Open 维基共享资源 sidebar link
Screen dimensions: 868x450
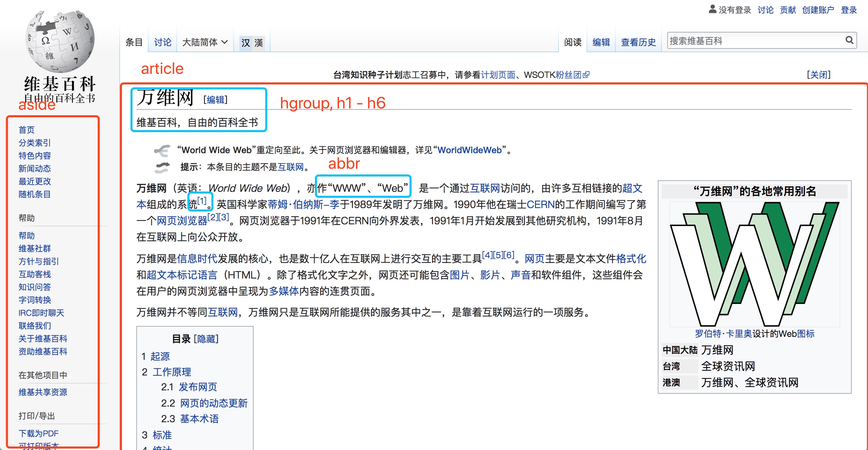click(43, 392)
